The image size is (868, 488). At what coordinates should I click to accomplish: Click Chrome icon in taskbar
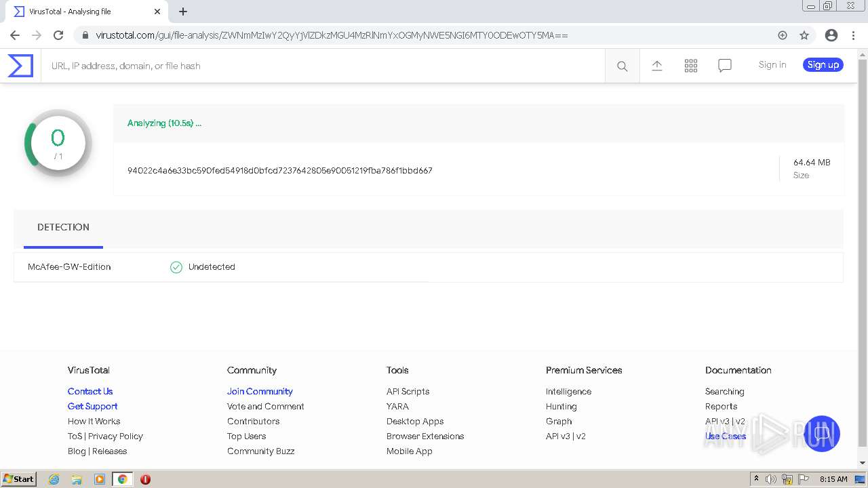(122, 479)
